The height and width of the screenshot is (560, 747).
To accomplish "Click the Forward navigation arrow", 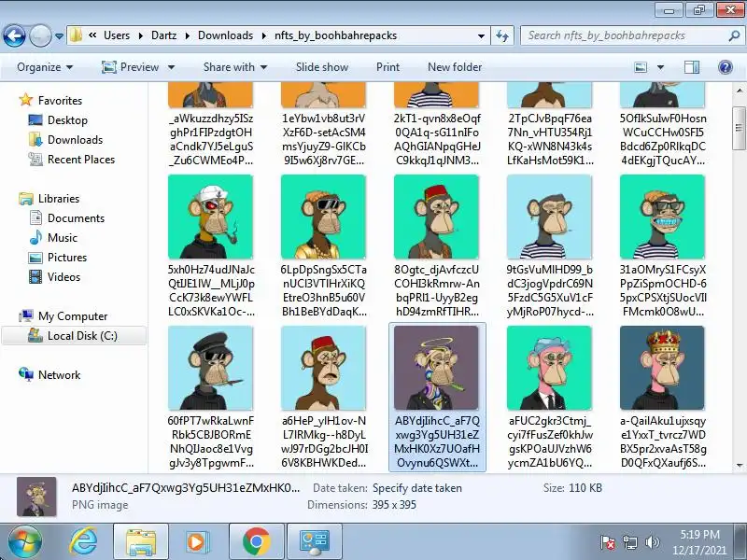I will coord(40,35).
